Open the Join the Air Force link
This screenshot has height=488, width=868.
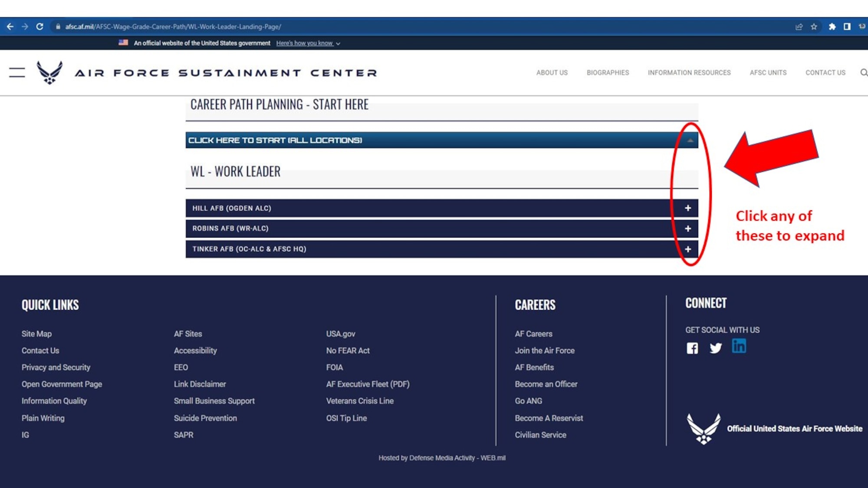tap(545, 350)
